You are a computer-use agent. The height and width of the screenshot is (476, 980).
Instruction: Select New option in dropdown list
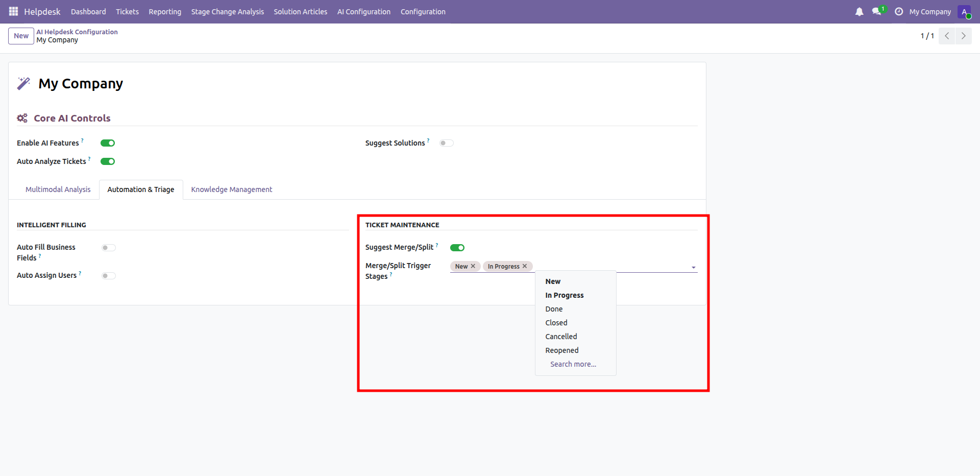(x=576, y=281)
